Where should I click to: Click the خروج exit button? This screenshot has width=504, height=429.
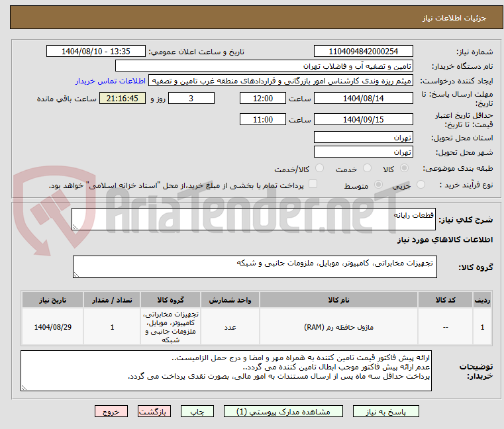click(x=111, y=411)
